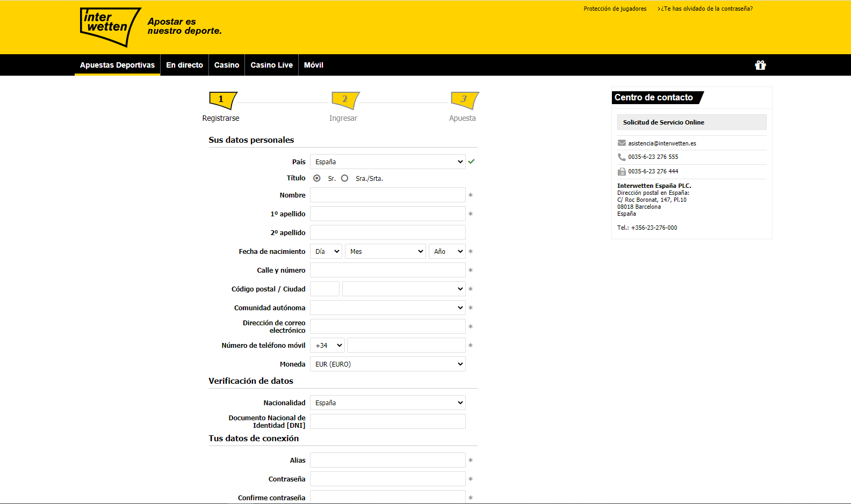Screen dimensions: 851x504
Task: Open the Casino tab
Action: (x=227, y=65)
